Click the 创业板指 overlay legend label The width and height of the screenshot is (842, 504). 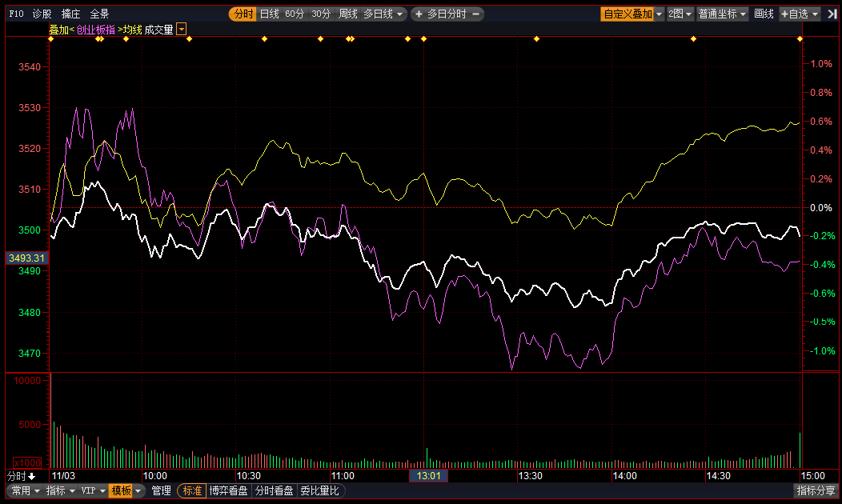(x=95, y=30)
